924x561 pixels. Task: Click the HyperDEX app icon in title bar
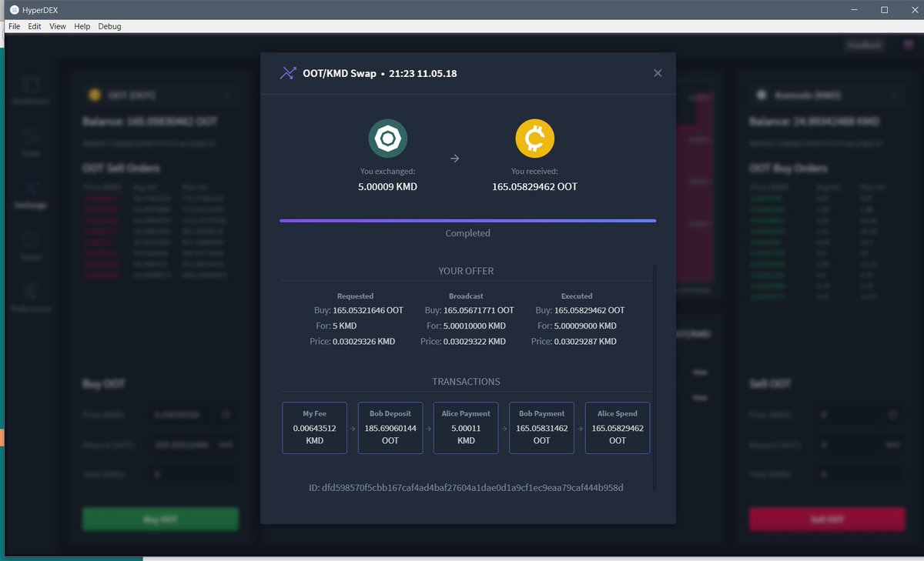[14, 9]
